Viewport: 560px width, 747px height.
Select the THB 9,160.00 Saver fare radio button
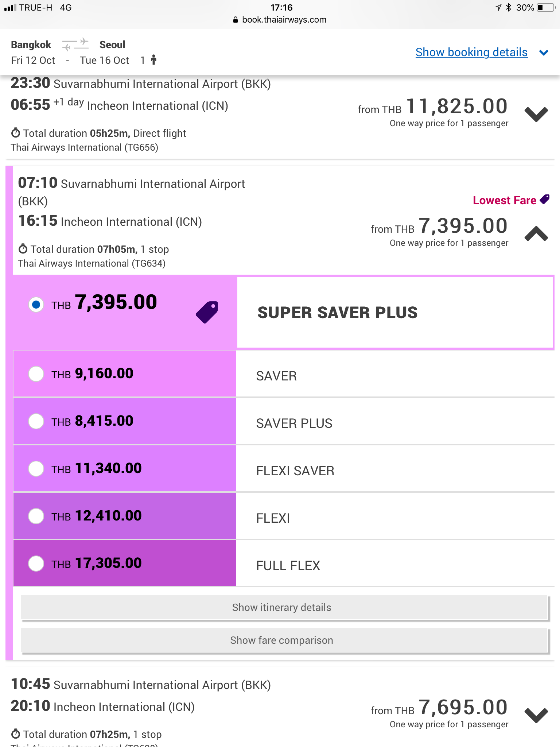coord(36,374)
